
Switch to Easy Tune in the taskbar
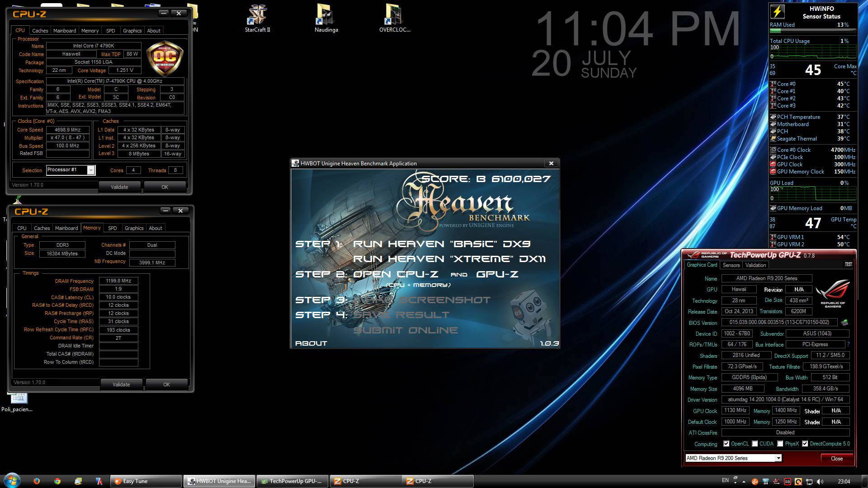[146, 481]
